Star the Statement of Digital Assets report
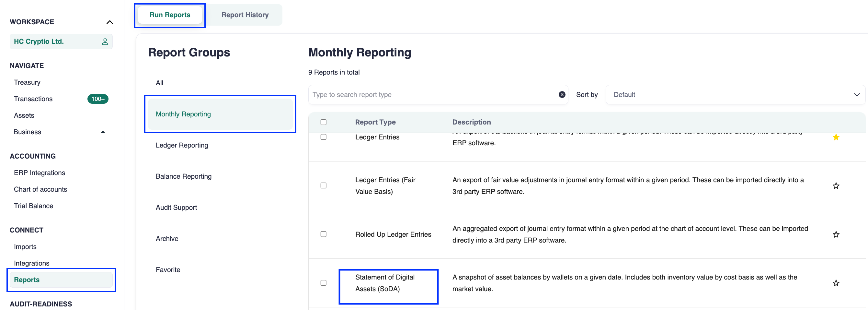Image resolution: width=868 pixels, height=310 pixels. pyautogui.click(x=836, y=283)
